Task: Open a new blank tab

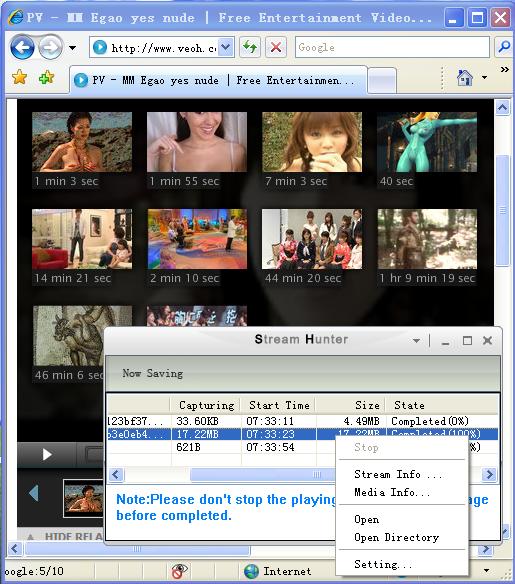Action: click(x=382, y=80)
